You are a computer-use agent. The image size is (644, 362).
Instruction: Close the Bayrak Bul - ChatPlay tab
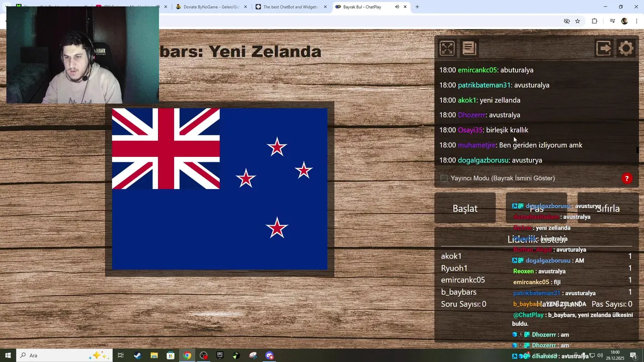point(405,7)
